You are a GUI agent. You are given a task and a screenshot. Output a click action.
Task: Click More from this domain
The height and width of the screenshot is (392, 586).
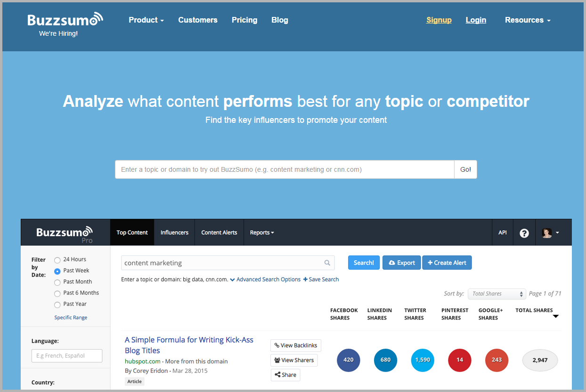point(196,361)
